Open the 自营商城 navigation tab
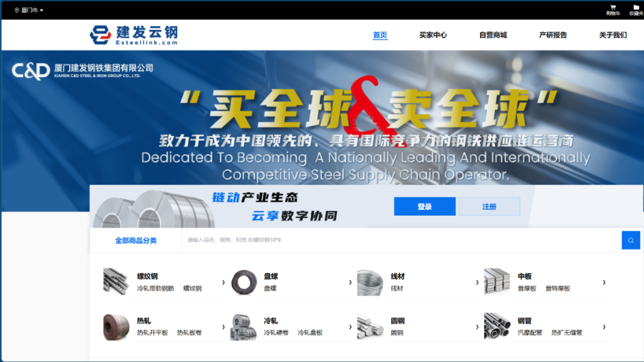 click(x=493, y=35)
